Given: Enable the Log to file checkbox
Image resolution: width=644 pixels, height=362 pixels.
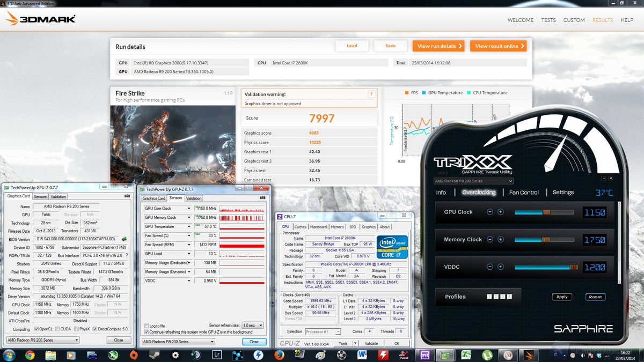Looking at the screenshot, I should tap(147, 326).
